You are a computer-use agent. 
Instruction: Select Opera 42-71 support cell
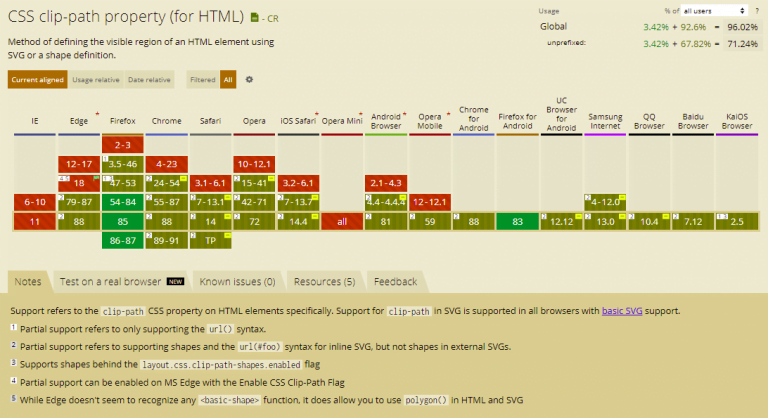[x=254, y=202]
